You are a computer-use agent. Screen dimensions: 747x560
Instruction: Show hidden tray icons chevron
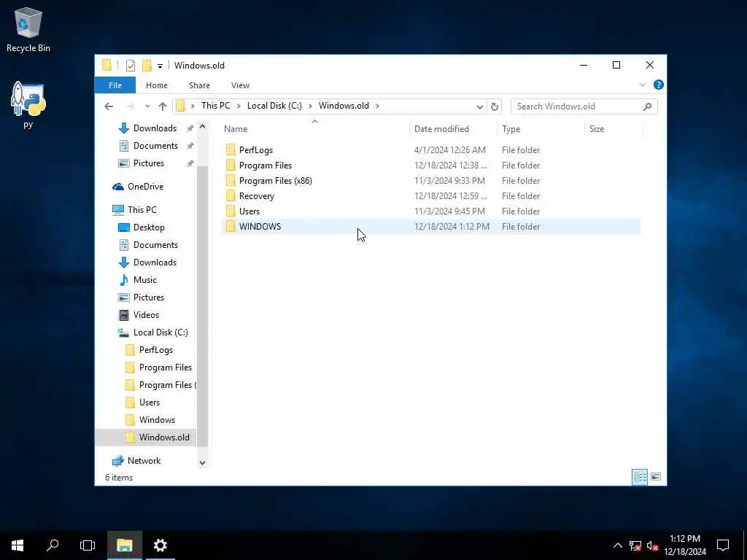[x=617, y=545]
